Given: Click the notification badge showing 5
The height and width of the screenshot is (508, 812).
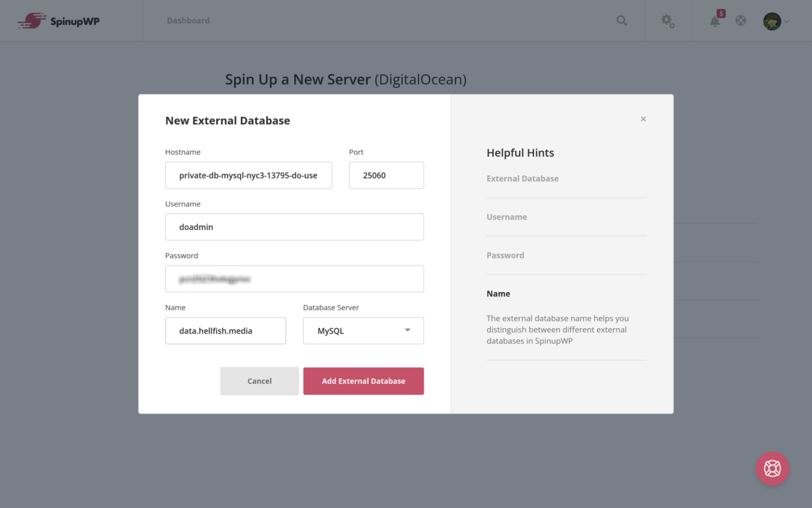Looking at the screenshot, I should 721,13.
